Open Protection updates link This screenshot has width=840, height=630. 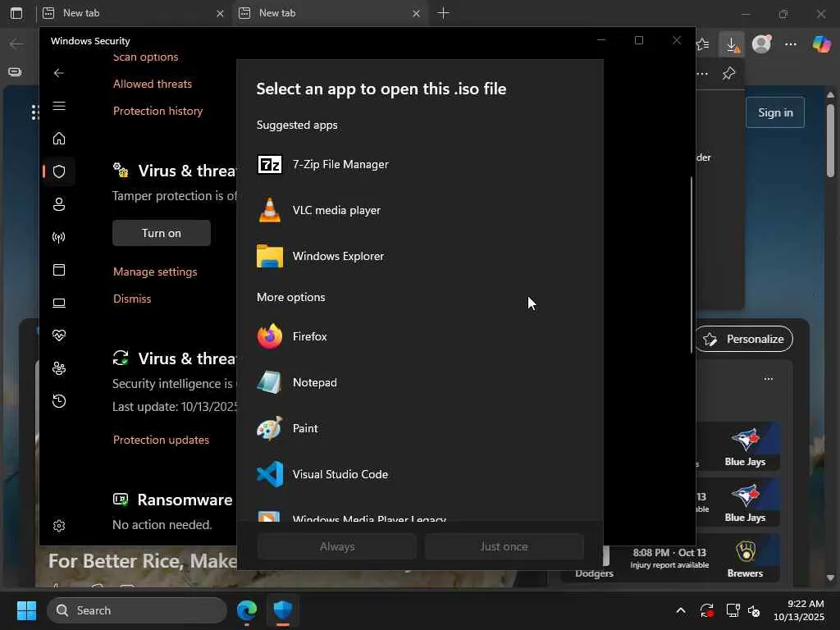[161, 440]
